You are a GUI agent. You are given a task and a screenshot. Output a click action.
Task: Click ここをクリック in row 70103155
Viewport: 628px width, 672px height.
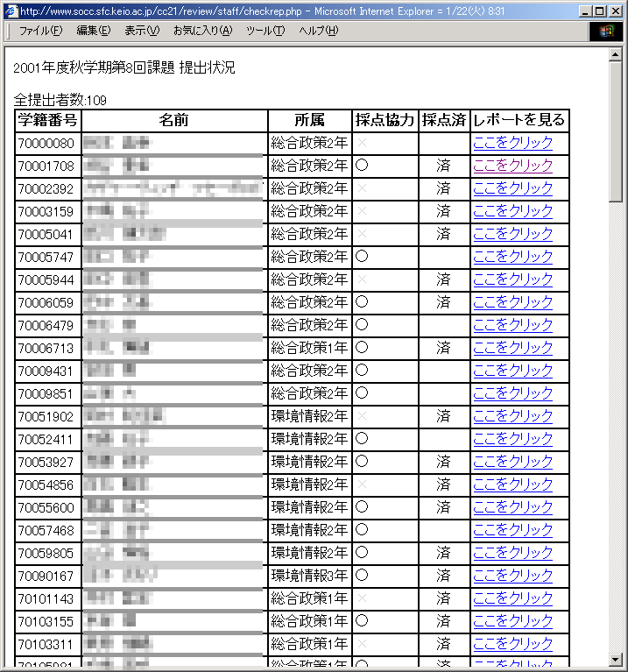click(513, 621)
